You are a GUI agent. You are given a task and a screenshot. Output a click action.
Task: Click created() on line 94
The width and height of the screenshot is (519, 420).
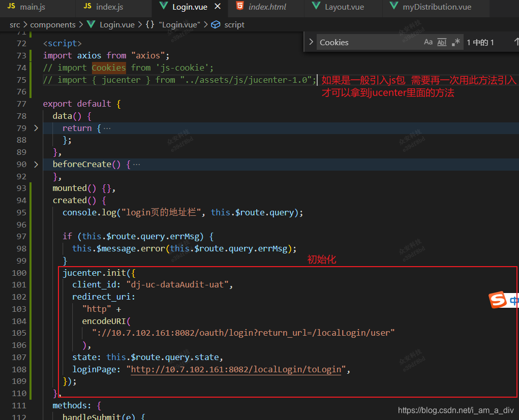(75, 201)
